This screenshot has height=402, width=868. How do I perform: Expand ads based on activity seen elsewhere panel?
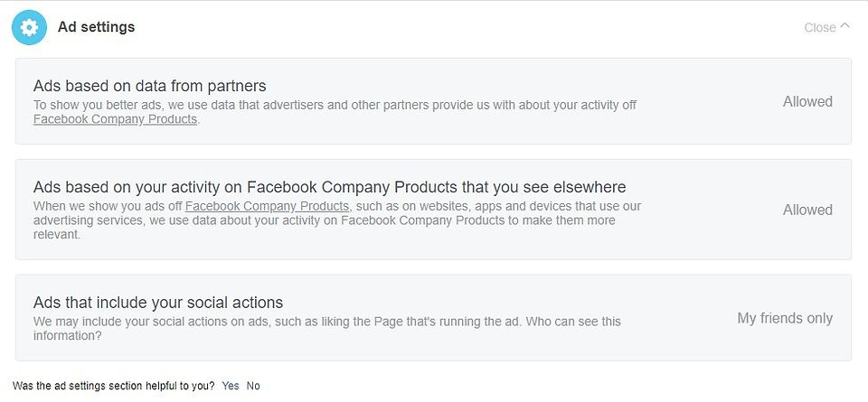[x=433, y=210]
